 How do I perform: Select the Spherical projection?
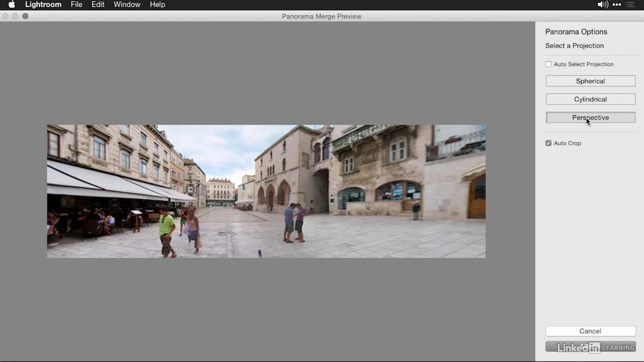pyautogui.click(x=590, y=81)
